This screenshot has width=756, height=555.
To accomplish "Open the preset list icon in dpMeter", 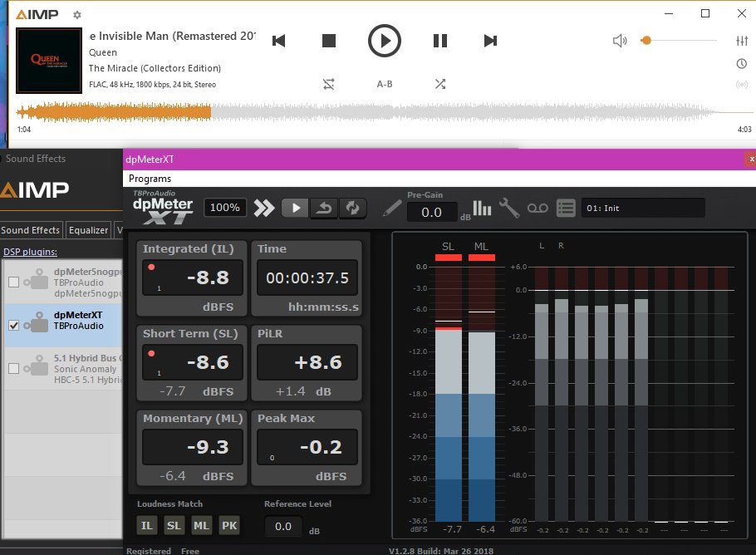I will click(x=566, y=209).
